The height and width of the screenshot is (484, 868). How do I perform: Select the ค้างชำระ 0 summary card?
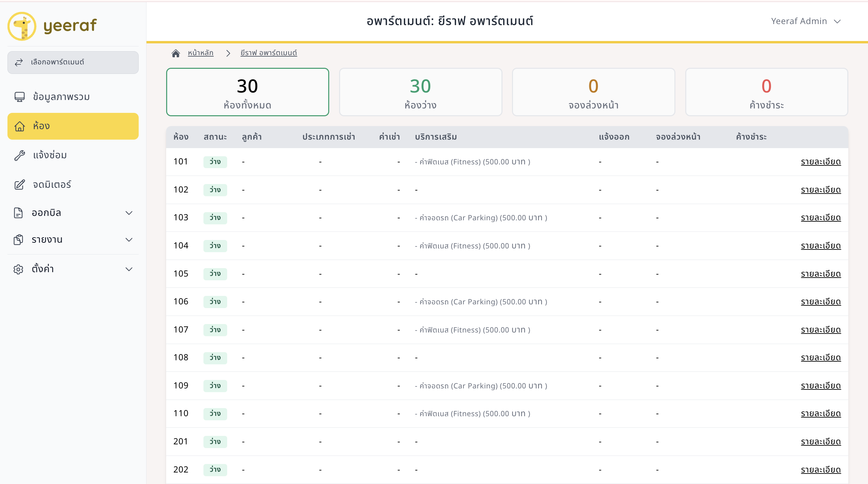[767, 92]
